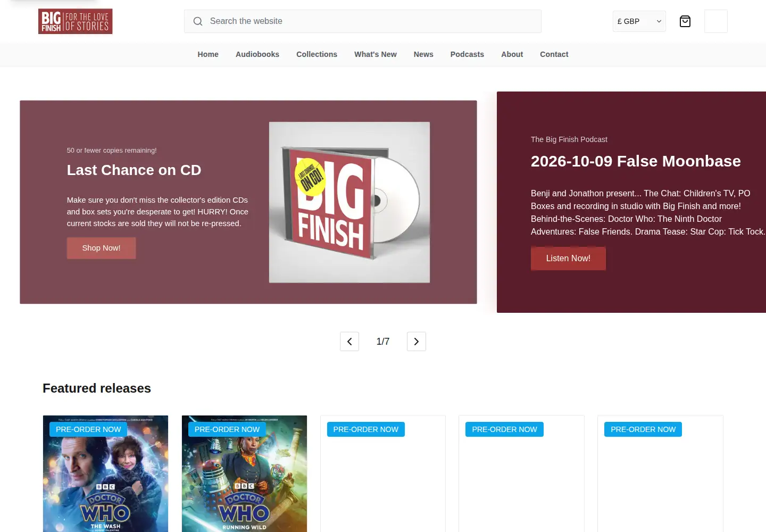
Task: Click PRE-ORDER NOW badge on Running Wild
Action: [x=227, y=429]
